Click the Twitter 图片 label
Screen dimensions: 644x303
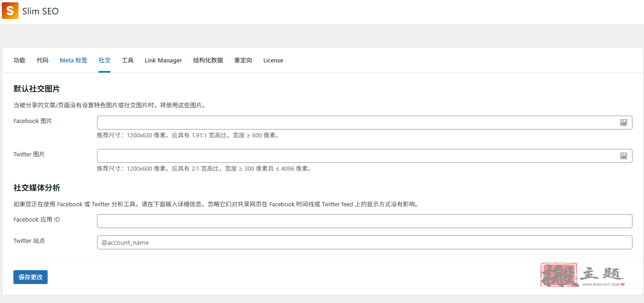[x=29, y=155]
